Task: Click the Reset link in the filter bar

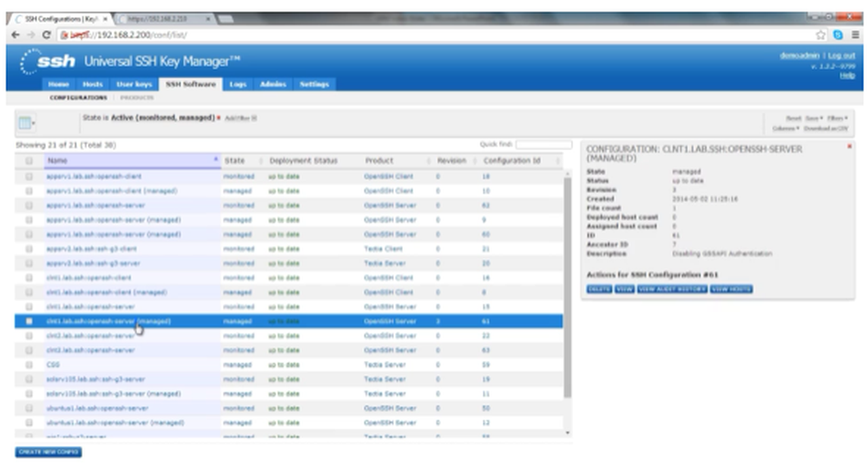Action: click(793, 118)
